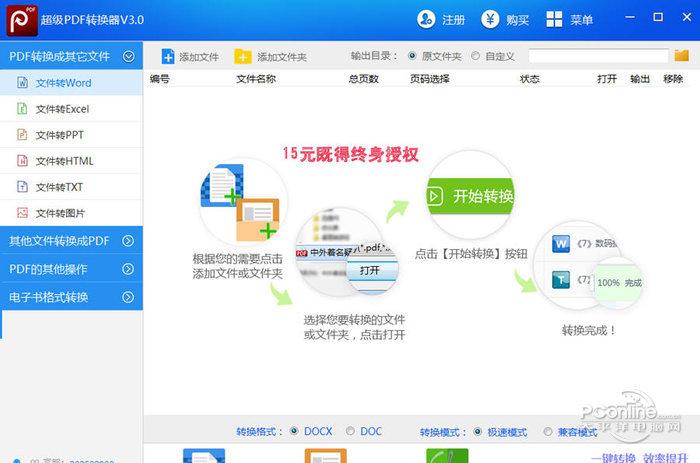Viewport: 700px width, 463px height.
Task: Select the 原文件夹 output option
Action: pos(435,56)
